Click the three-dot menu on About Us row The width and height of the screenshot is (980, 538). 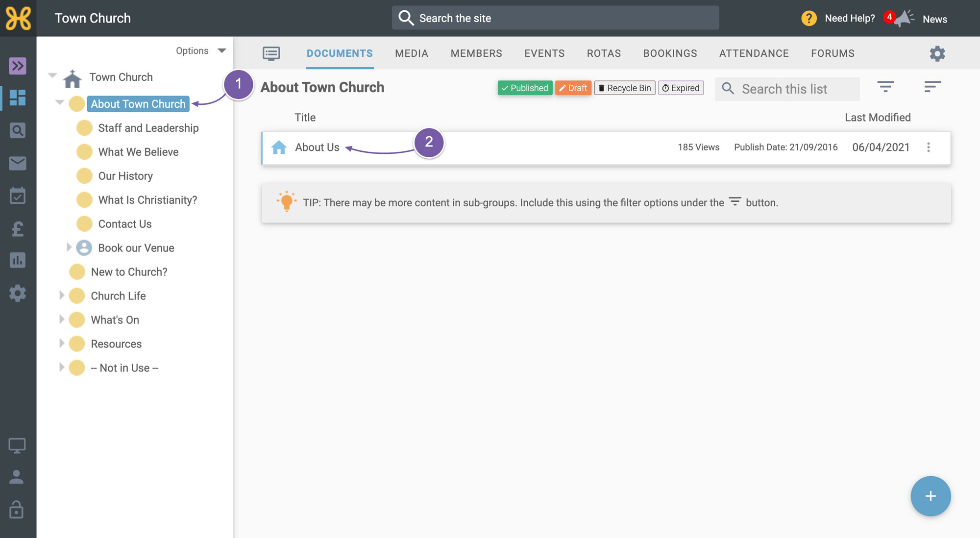(x=929, y=147)
